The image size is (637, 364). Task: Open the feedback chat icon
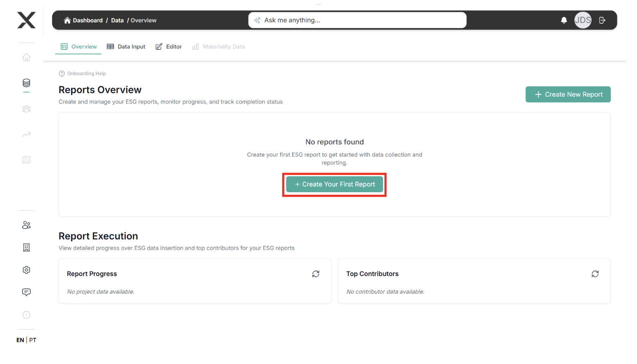[x=26, y=292]
